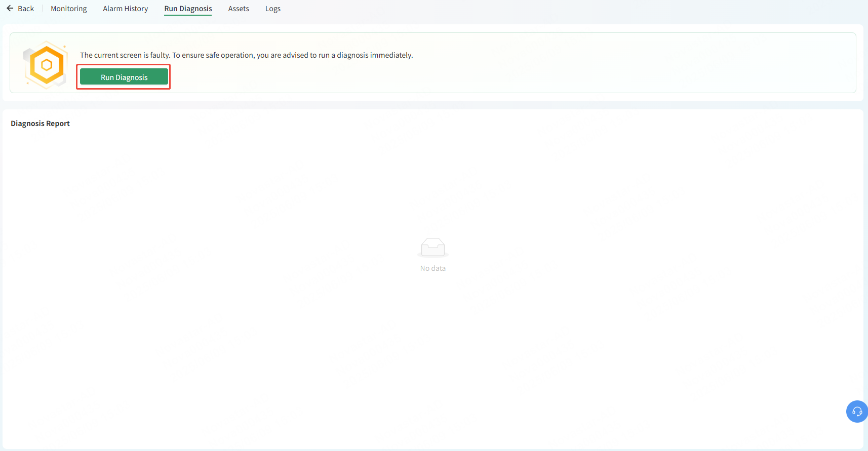Click the green Run Diagnosis button
Viewport: 868px width, 451px height.
pos(124,77)
